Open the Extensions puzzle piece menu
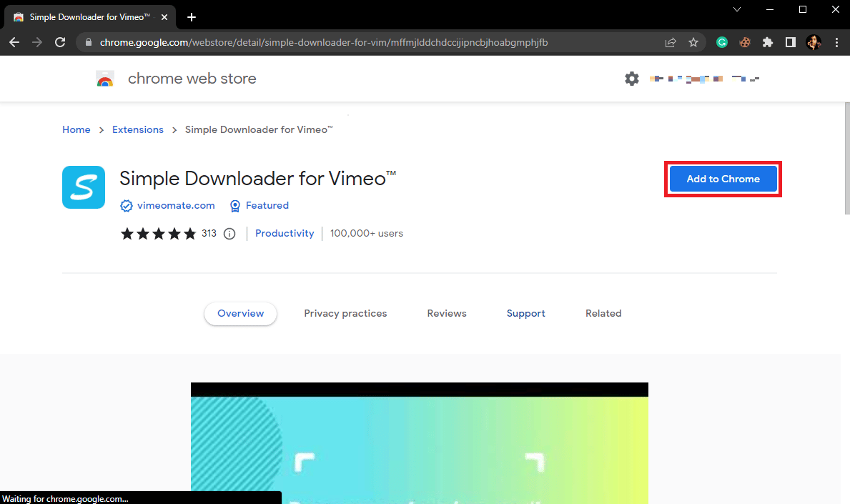This screenshot has width=850, height=504. click(x=768, y=42)
